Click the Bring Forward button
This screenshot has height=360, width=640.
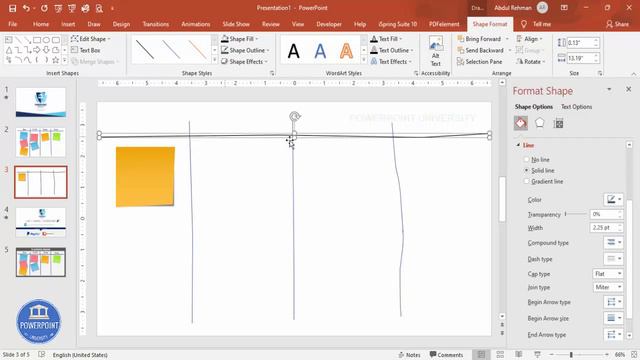click(x=479, y=39)
